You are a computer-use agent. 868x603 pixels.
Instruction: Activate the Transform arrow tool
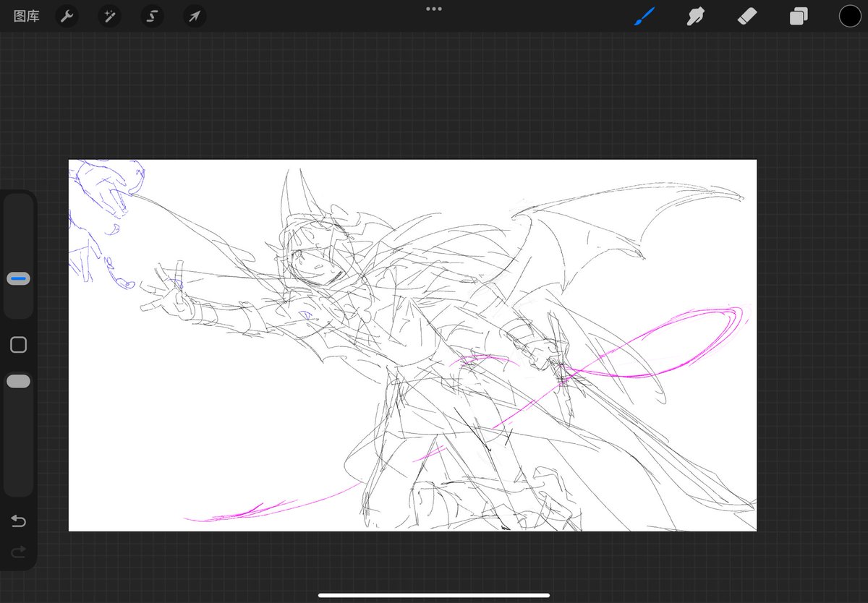[195, 16]
